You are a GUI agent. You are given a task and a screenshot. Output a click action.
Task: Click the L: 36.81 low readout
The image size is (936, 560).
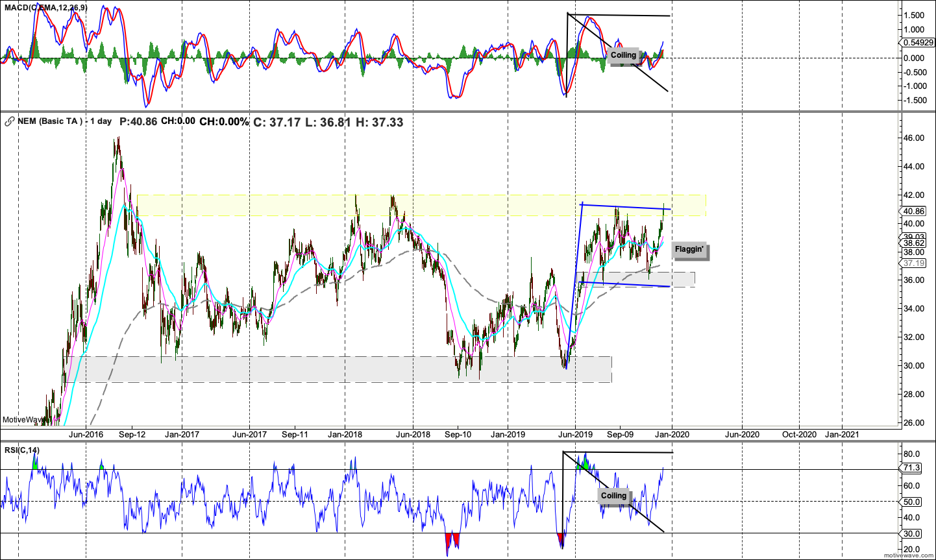coord(328,121)
